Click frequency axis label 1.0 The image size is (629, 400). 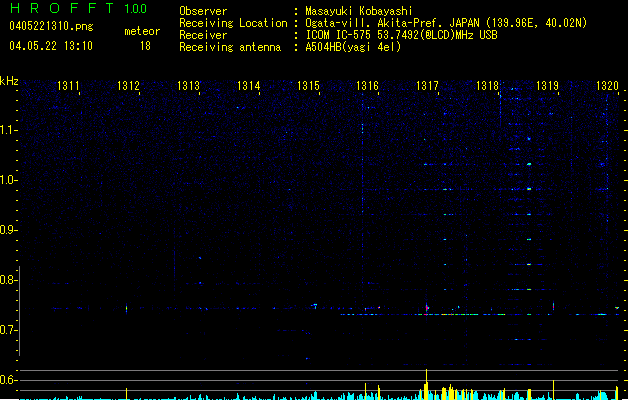click(8, 180)
